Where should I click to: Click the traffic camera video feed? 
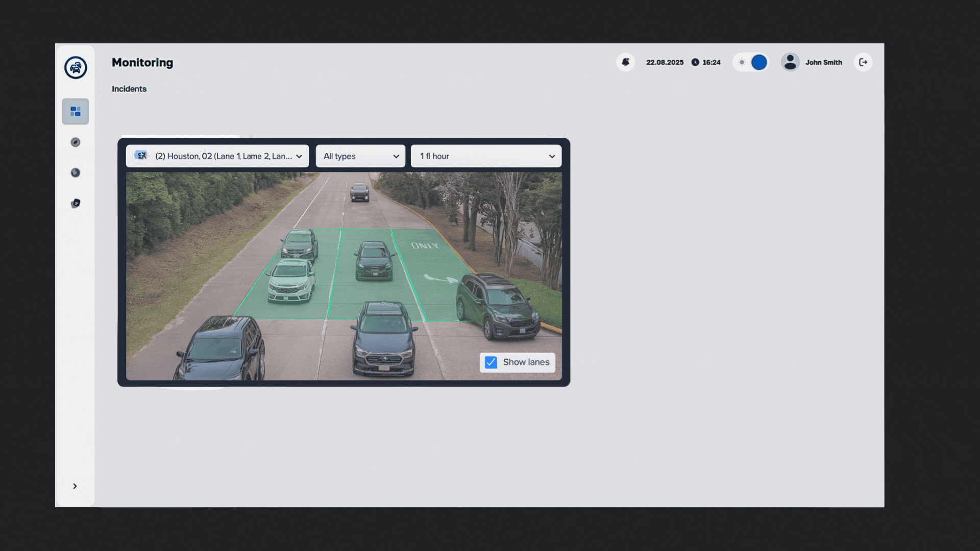point(344,276)
